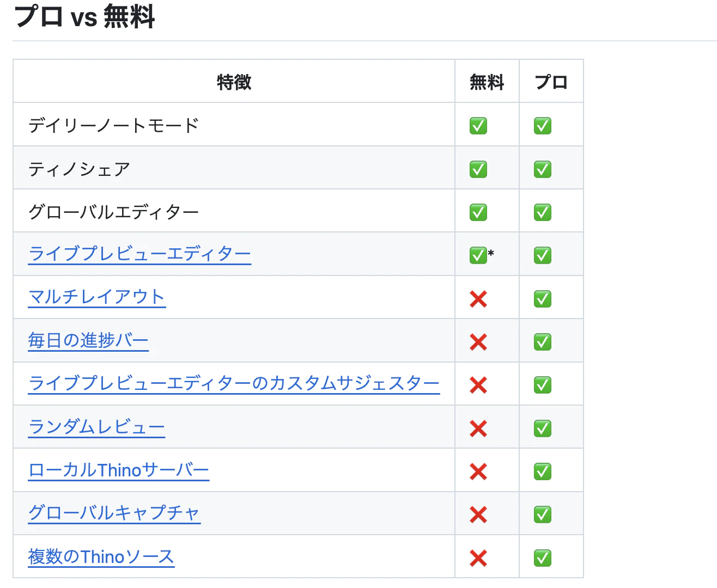Click the red cross for ローカルThinoサーバー
Screen dimensions: 717x588
478,471
